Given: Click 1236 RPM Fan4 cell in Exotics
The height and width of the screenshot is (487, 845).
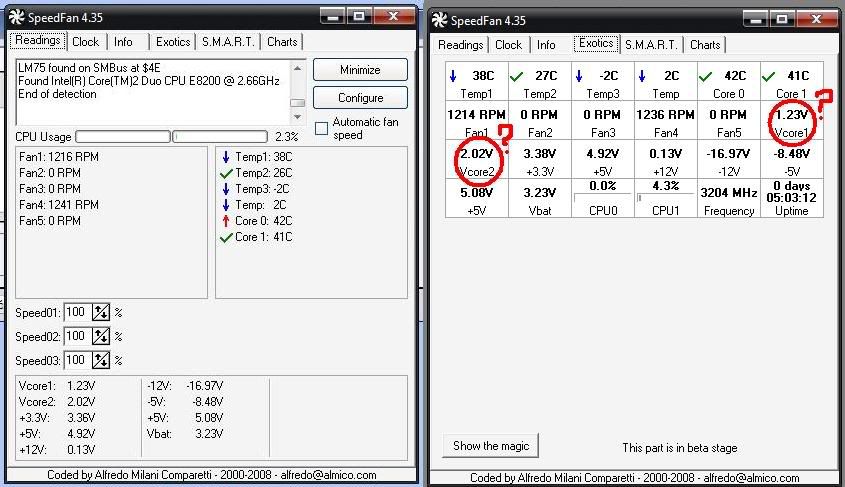Looking at the screenshot, I should 666,120.
